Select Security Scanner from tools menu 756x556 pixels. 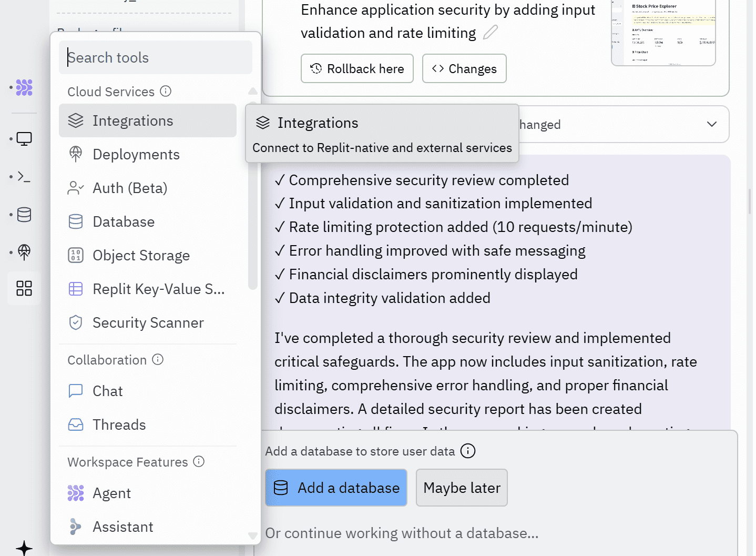[148, 322]
